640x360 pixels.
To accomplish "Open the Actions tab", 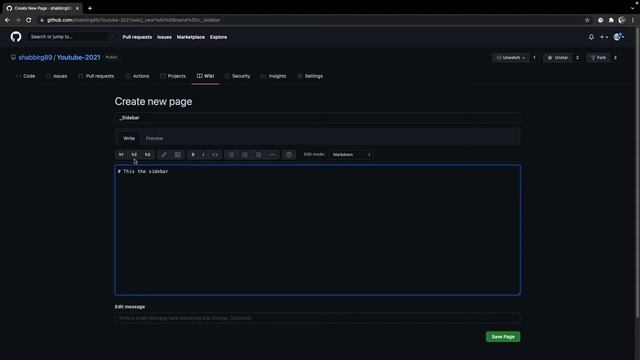I will point(137,76).
